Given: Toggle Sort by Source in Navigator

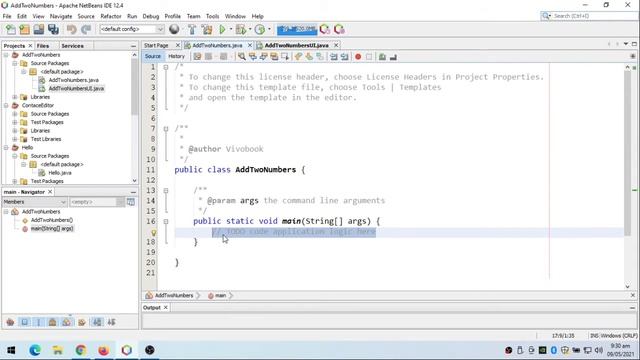Looking at the screenshot, I should (x=111, y=322).
